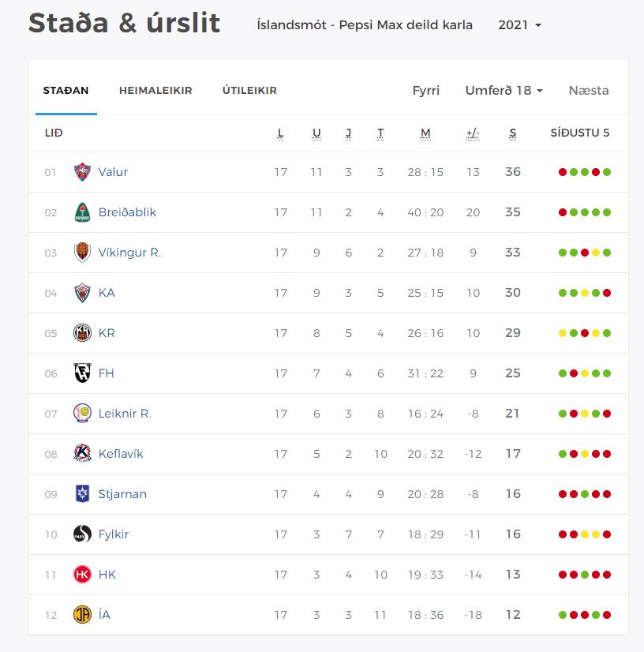Go to previous round with Fyrri
This screenshot has height=652, width=644.
click(426, 91)
